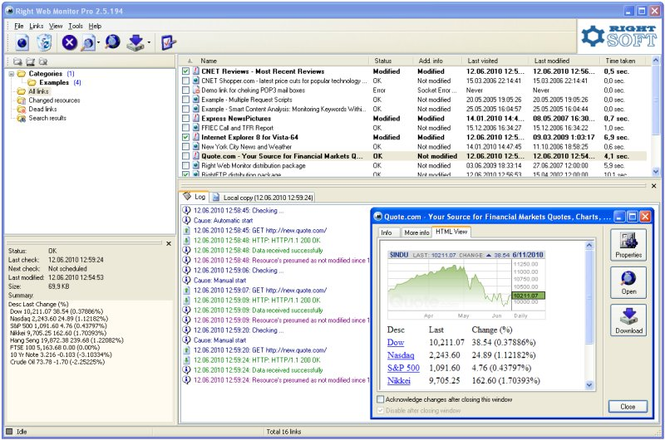Click the third small category pane icon
Screen dimensions: 665x440
coord(43,62)
